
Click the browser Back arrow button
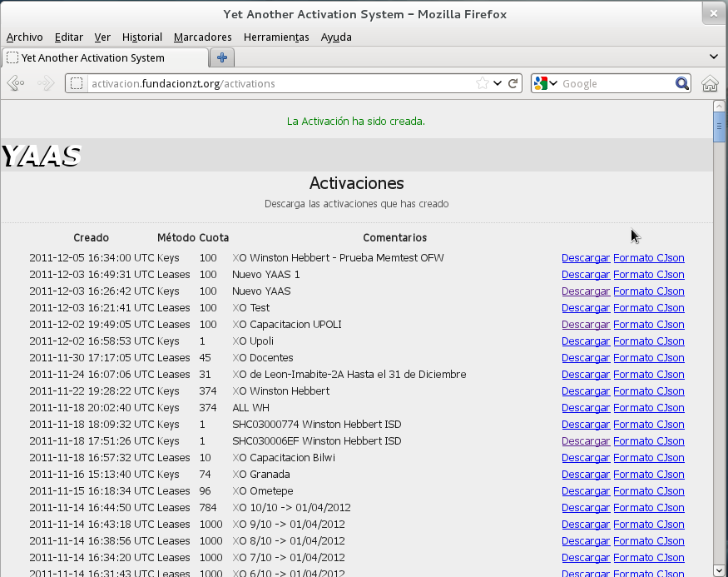coord(15,83)
